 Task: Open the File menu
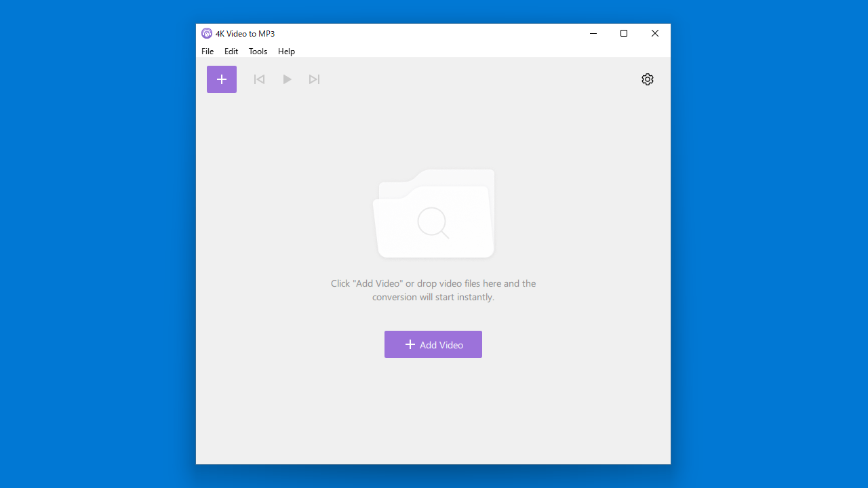click(x=208, y=52)
